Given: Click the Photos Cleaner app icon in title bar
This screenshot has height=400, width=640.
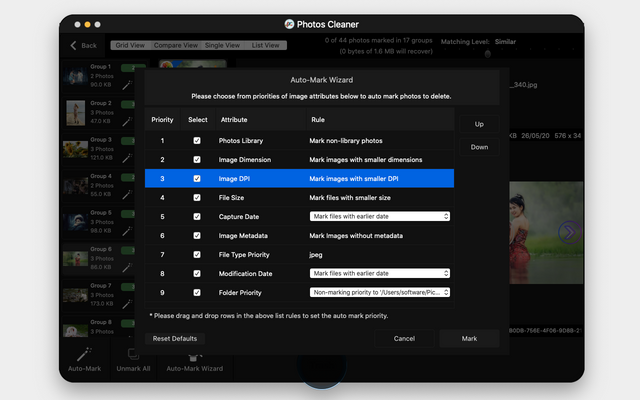Looking at the screenshot, I should (289, 24).
